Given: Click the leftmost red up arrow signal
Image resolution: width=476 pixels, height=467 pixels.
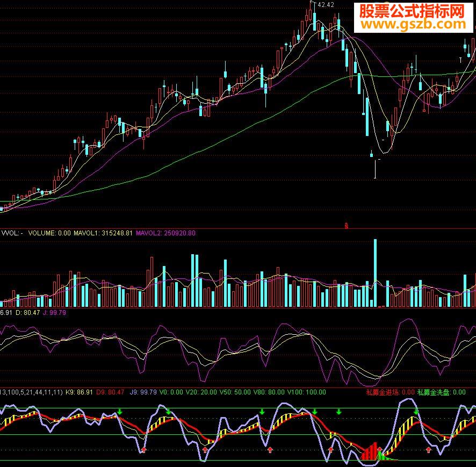Looking at the screenshot, I should [x=143, y=450].
